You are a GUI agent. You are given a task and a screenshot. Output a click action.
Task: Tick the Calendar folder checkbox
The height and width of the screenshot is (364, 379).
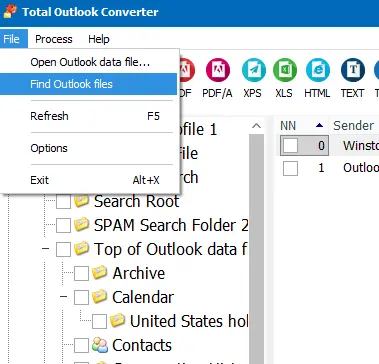tap(81, 297)
